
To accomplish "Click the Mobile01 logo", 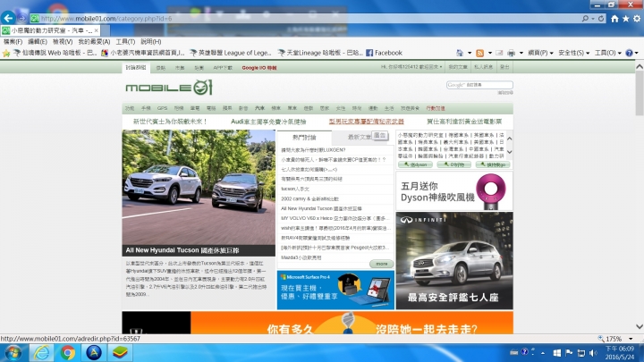I will [169, 88].
